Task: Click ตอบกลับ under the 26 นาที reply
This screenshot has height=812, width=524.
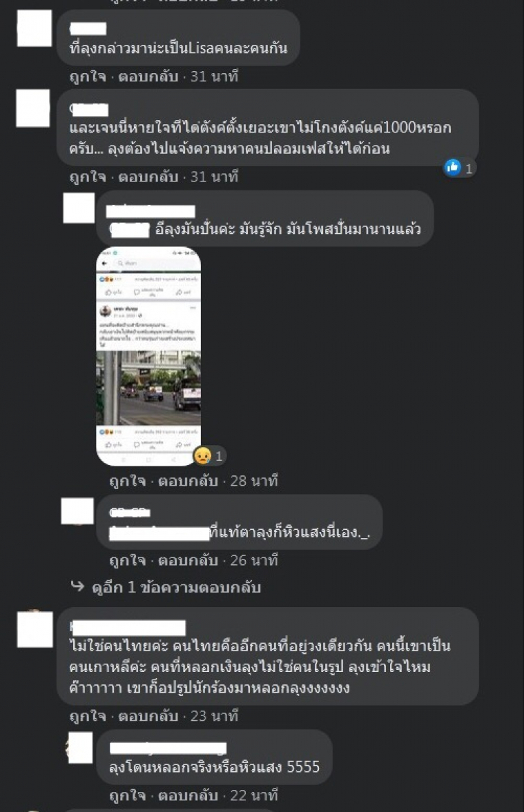Action: tap(188, 560)
